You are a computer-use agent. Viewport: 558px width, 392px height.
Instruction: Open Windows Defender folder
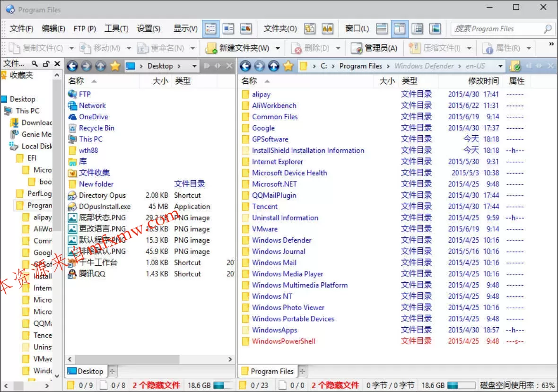pyautogui.click(x=281, y=240)
